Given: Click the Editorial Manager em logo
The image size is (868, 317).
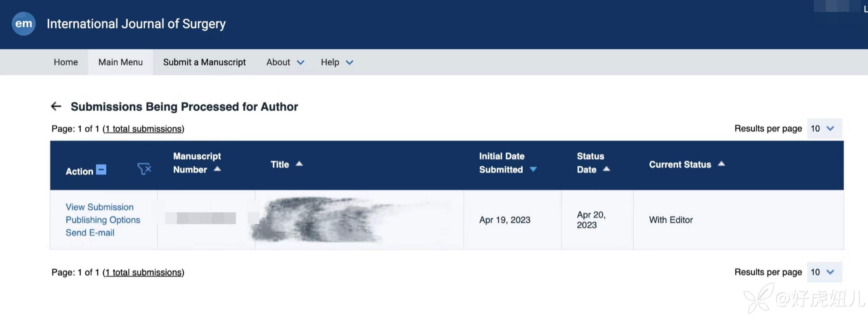Looking at the screenshot, I should pos(23,24).
